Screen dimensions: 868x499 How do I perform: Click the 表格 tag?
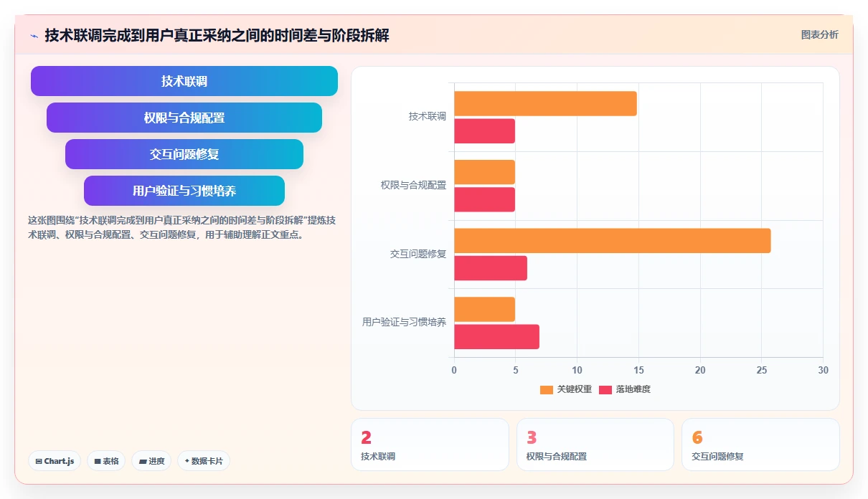click(107, 461)
